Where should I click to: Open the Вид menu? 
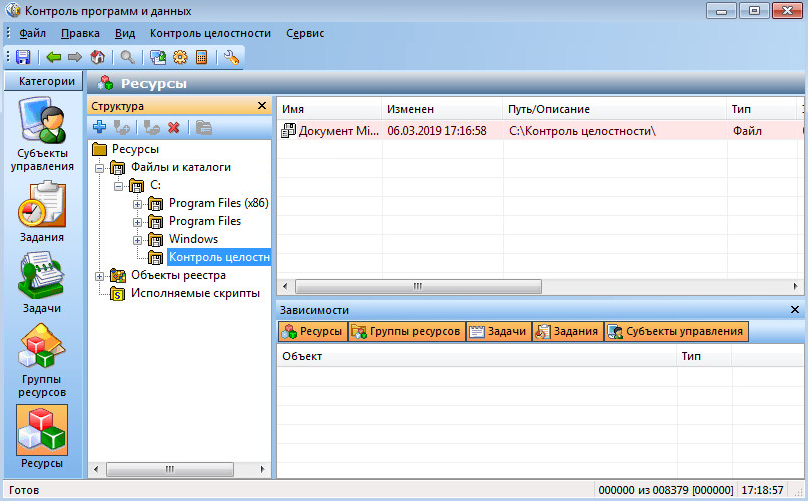pyautogui.click(x=125, y=34)
